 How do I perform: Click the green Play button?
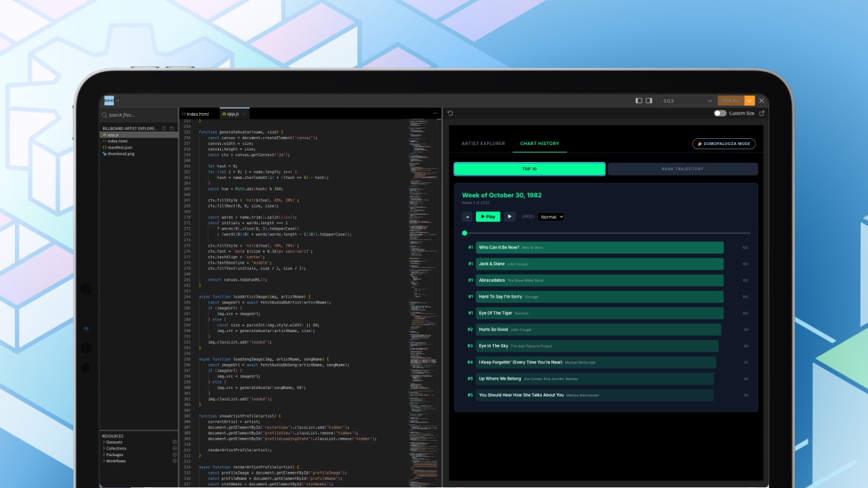[x=488, y=217]
